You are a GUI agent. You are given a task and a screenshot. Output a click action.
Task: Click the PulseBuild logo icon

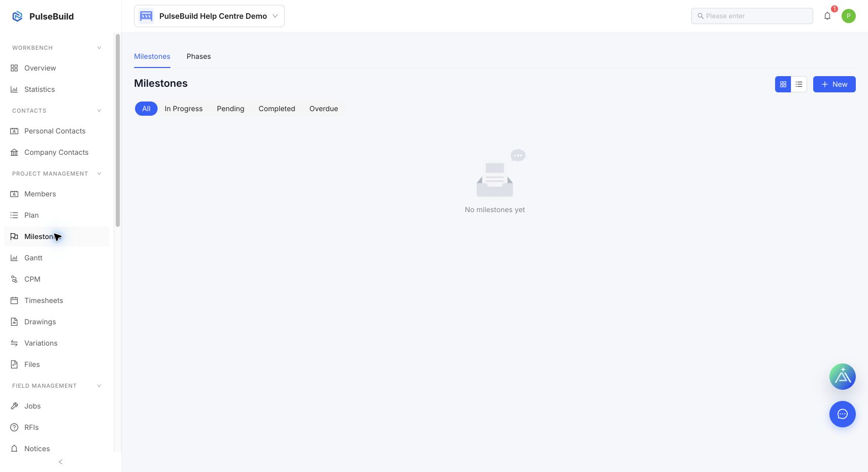coord(17,16)
